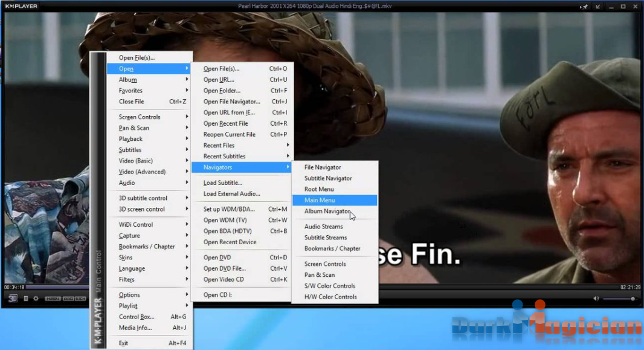Open 3D screen control submenu

[149, 209]
